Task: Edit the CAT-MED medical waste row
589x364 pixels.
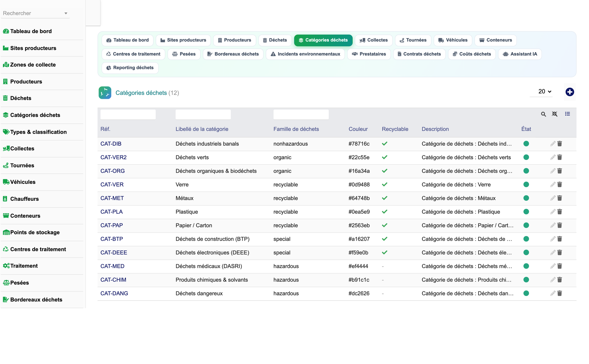Action: pos(553,266)
